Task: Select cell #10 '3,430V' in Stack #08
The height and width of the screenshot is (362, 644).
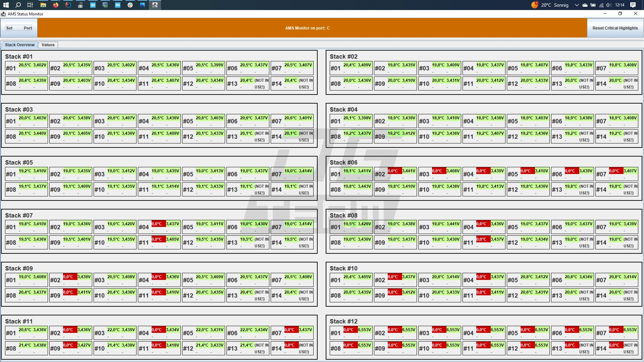Action: (440, 242)
